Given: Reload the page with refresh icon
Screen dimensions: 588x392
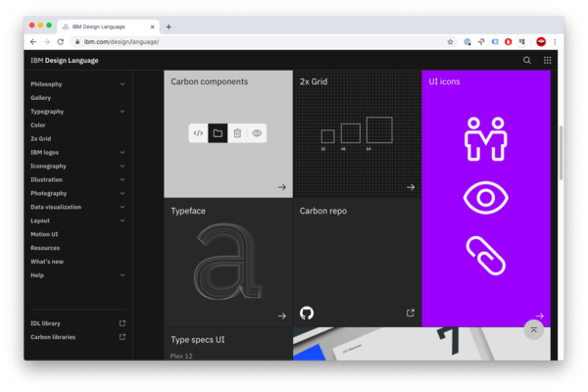Looking at the screenshot, I should point(61,41).
